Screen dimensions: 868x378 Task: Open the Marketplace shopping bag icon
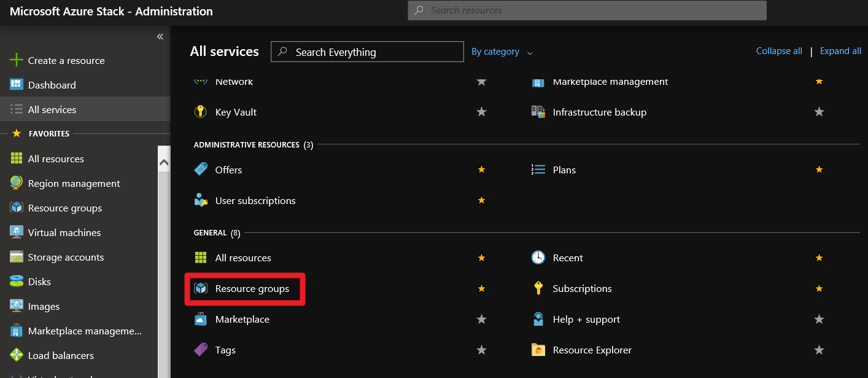(x=200, y=319)
